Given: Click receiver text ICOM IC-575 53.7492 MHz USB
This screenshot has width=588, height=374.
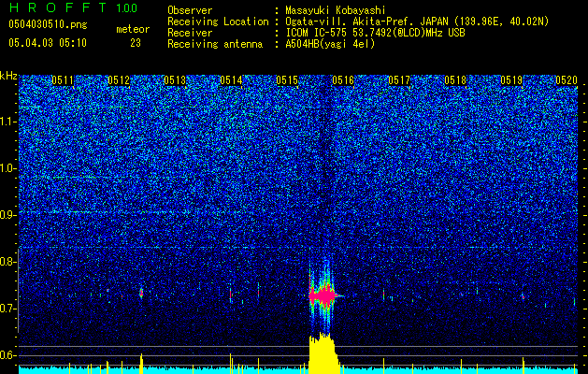Looking at the screenshot, I should coord(375,33).
